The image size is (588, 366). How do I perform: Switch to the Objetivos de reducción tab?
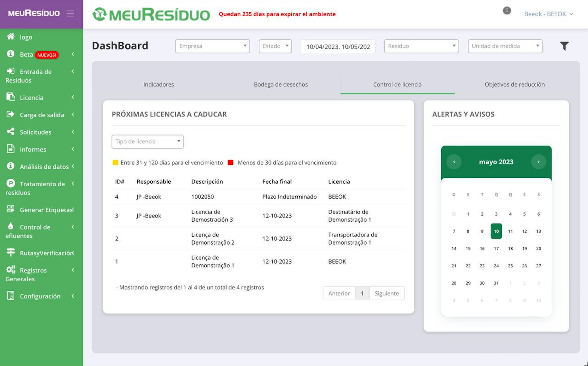pos(514,84)
